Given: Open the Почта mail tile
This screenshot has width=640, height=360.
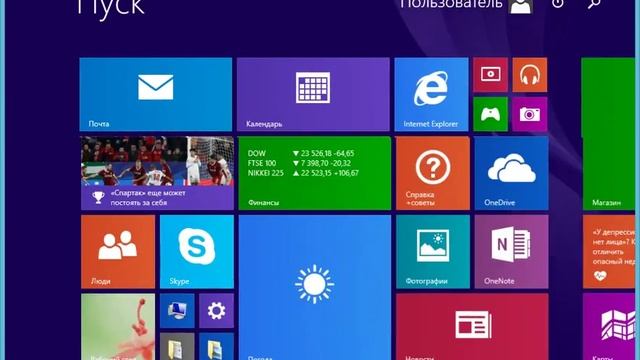Looking at the screenshot, I should (156, 94).
